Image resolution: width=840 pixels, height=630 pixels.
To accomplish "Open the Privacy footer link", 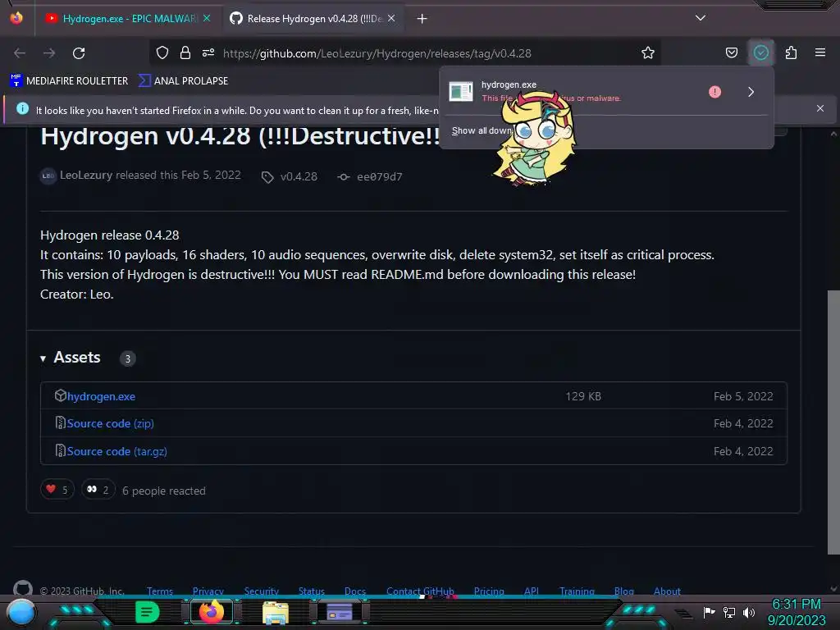I will (208, 591).
